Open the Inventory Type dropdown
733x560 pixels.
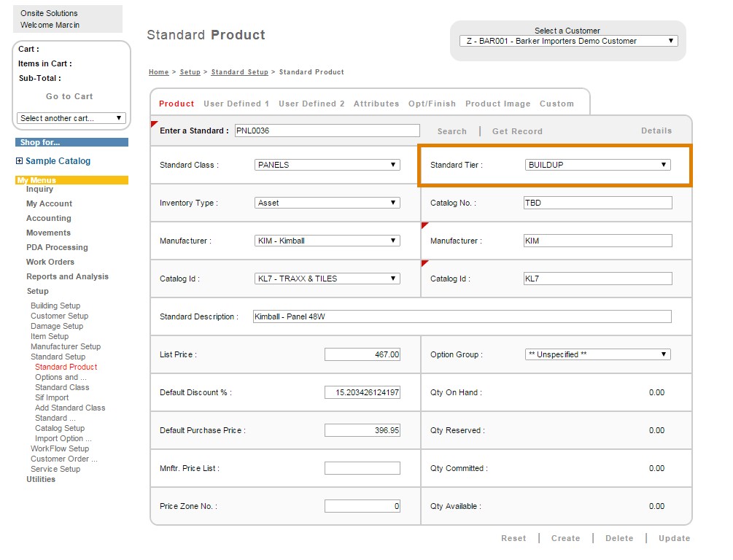[327, 203]
